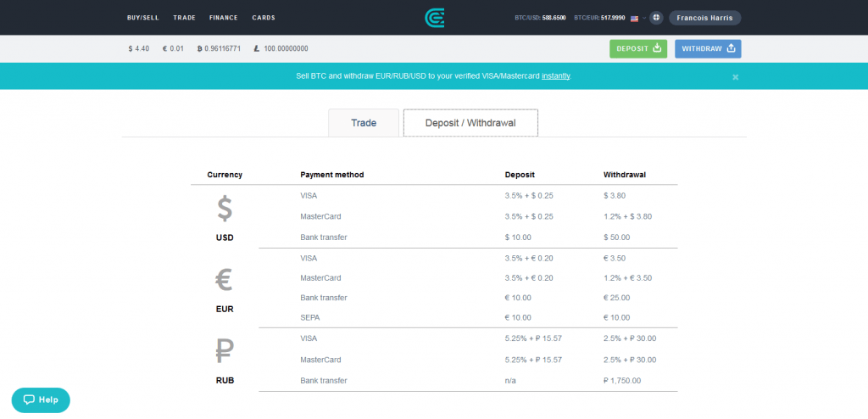Screen dimensions: 868x419
Task: Open the CARDS menu
Action: [x=264, y=18]
